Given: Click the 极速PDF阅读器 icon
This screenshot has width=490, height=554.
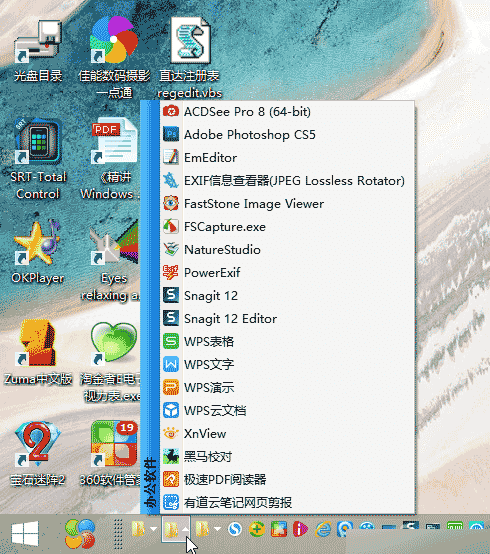Looking at the screenshot, I should 171,479.
